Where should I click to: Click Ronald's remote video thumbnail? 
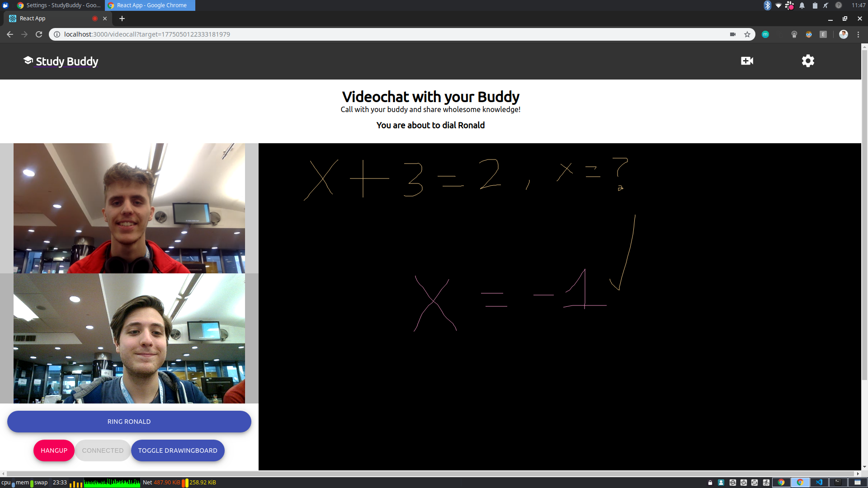point(129,208)
